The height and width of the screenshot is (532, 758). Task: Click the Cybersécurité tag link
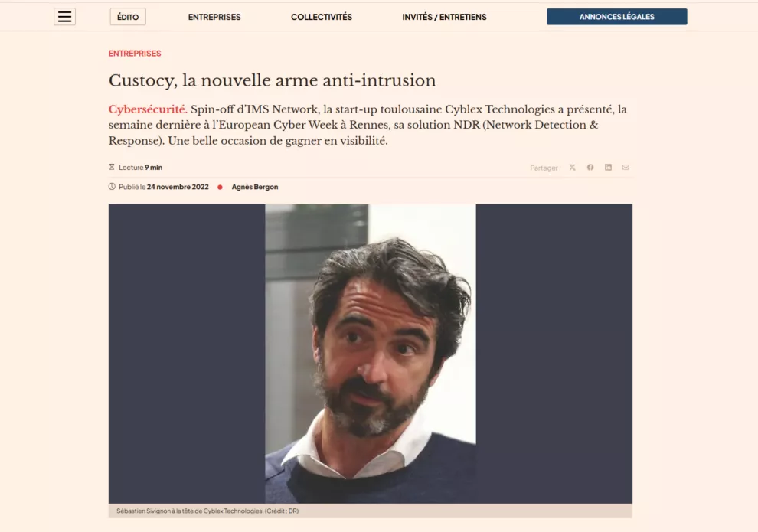148,109
